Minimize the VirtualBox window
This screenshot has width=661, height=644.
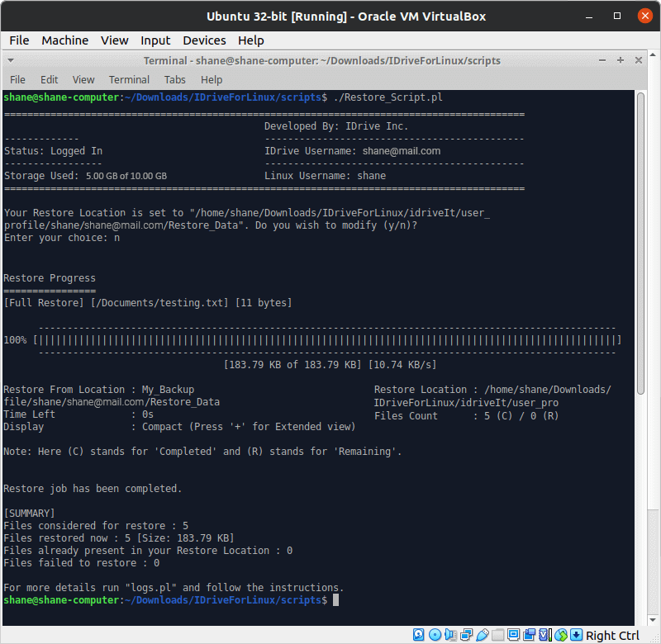coord(589,17)
